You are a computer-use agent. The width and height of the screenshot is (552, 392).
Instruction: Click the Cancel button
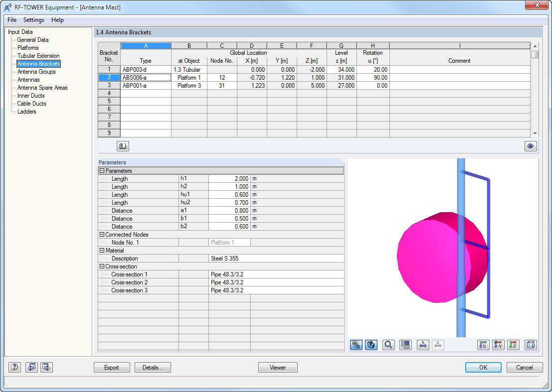pyautogui.click(x=524, y=368)
